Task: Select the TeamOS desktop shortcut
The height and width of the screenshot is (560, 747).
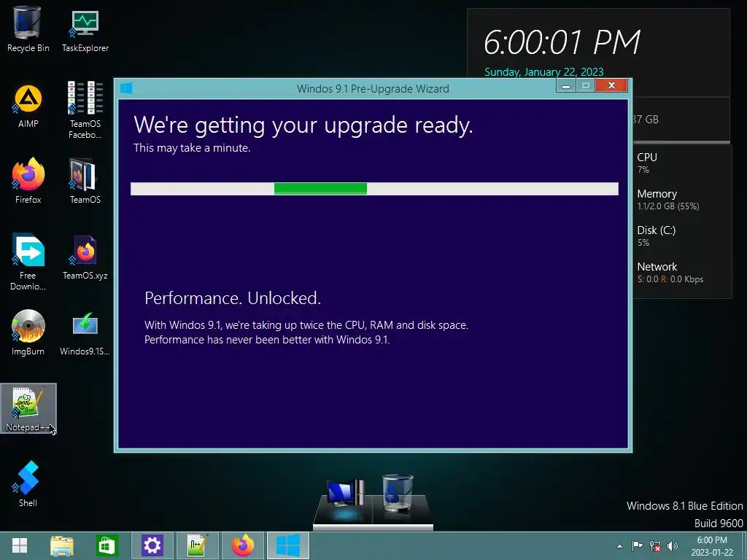Action: pyautogui.click(x=85, y=181)
